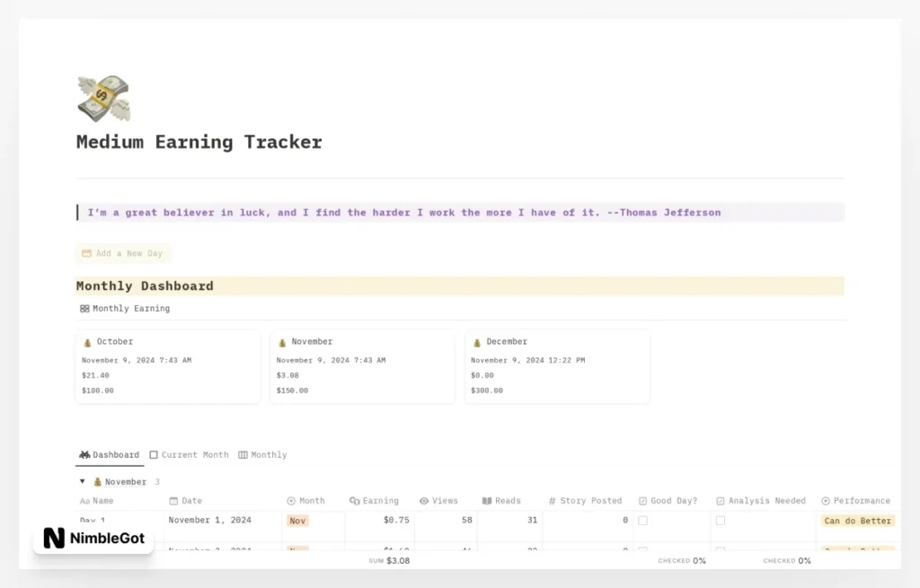Click the money bag icon on October card

click(87, 342)
